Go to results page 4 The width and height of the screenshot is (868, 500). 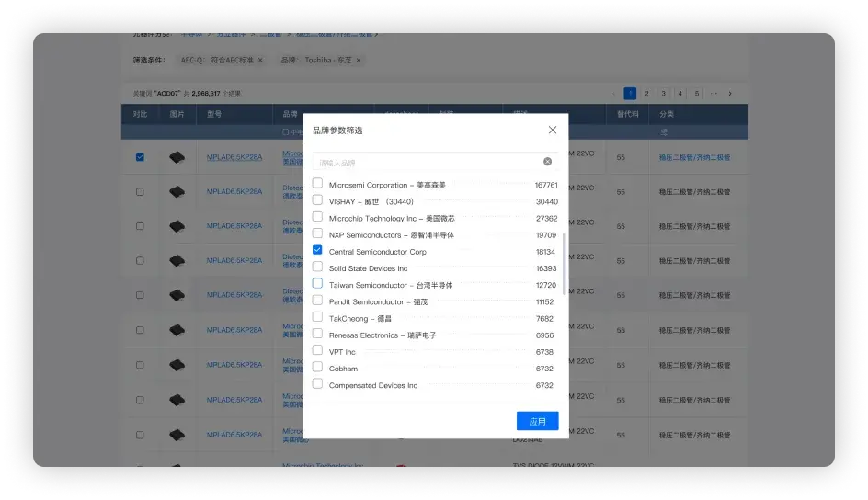point(680,94)
